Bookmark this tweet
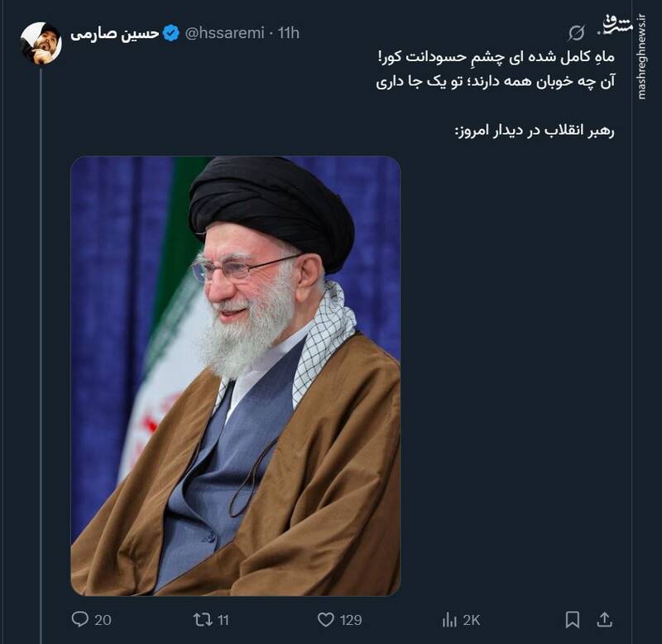The width and height of the screenshot is (662, 644). click(x=572, y=619)
